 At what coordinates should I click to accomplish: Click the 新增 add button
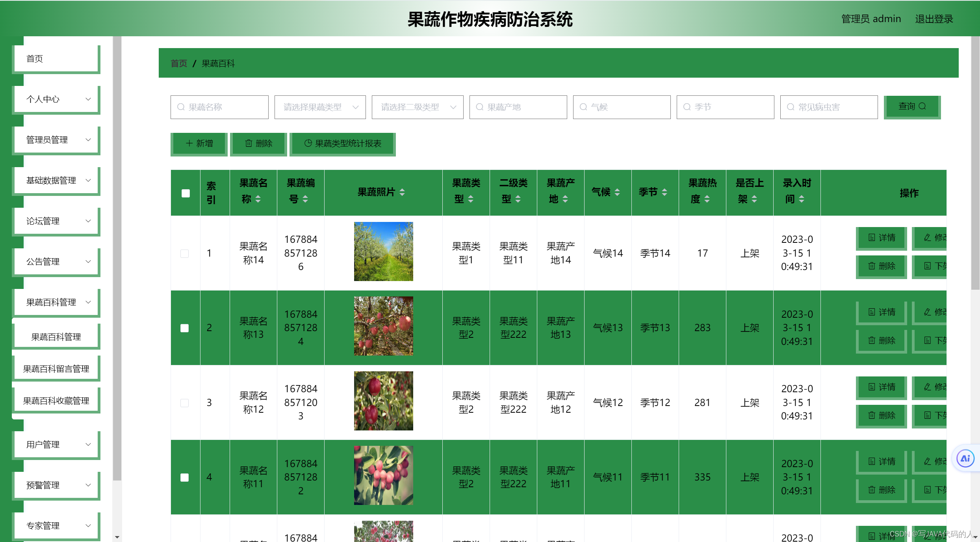tap(199, 144)
